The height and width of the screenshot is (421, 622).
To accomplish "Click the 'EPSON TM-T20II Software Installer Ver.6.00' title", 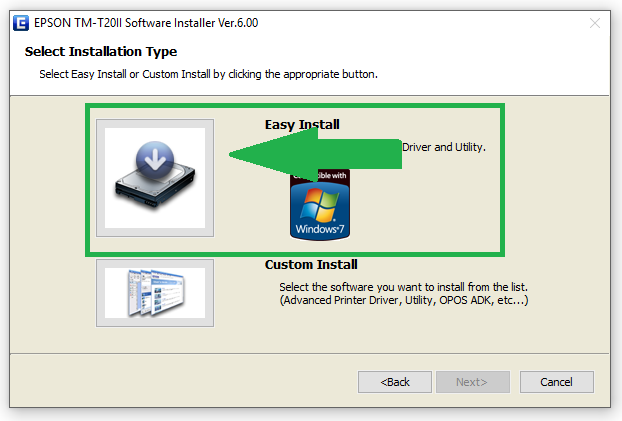I will [x=146, y=23].
